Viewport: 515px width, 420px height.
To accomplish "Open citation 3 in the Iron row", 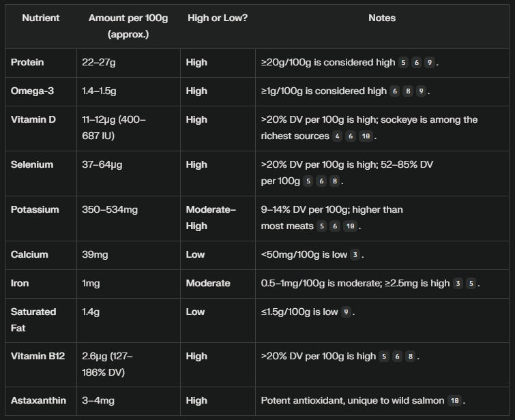I will 458,284.
